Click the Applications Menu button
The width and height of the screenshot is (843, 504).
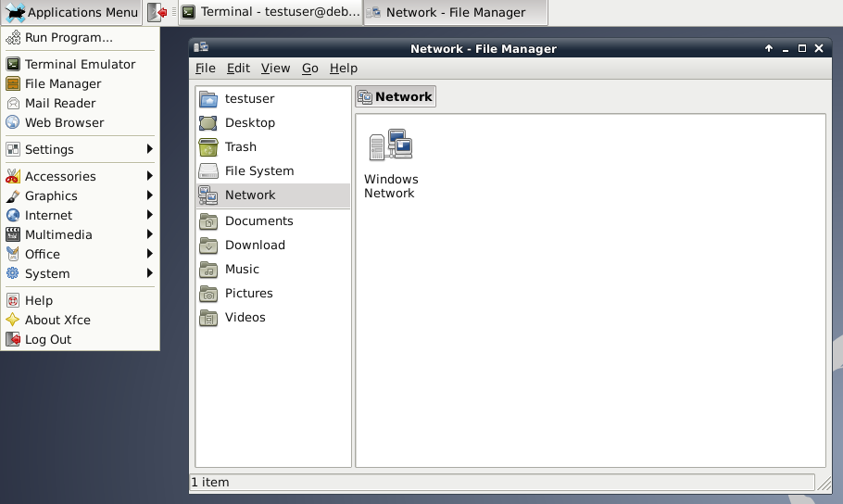[x=71, y=12]
